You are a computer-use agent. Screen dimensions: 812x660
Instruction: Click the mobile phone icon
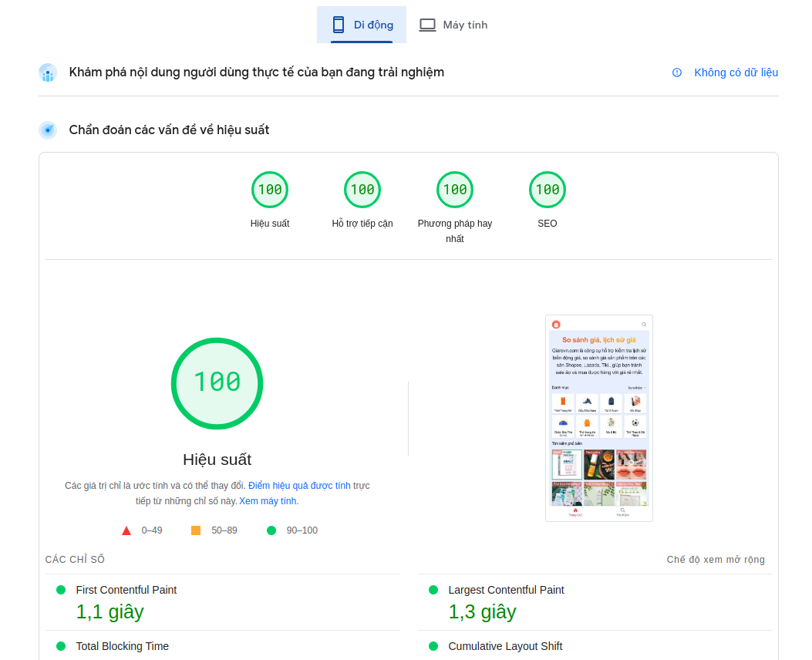coord(339,25)
